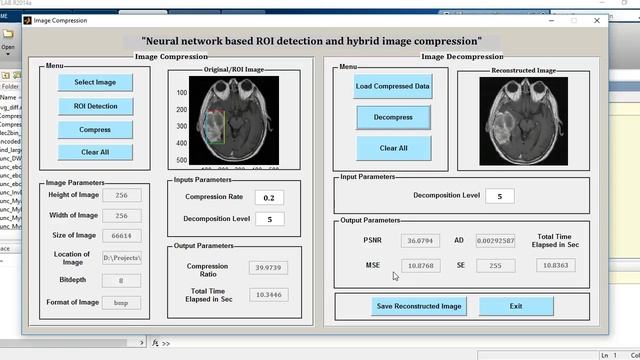640x360 pixels.
Task: Click Load Compressed Data button
Action: (393, 86)
